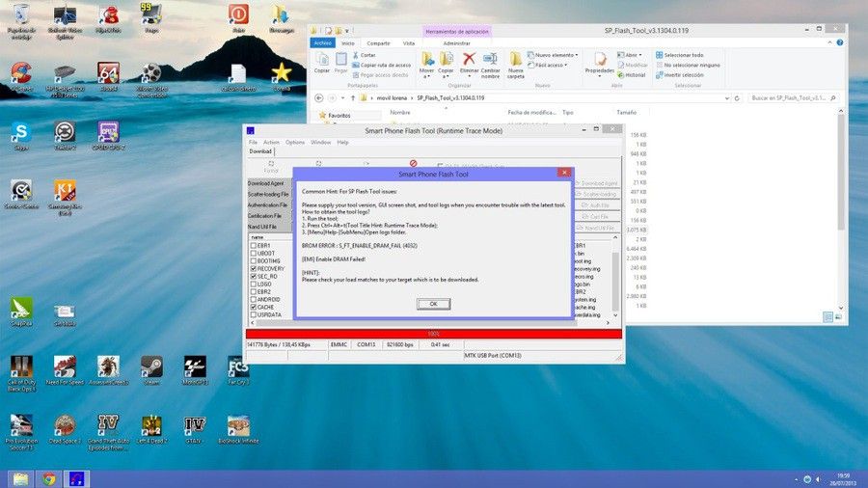Close the Smart Phone Flash Tool error dialog
Screen dimensions: 868x488
[564, 173]
